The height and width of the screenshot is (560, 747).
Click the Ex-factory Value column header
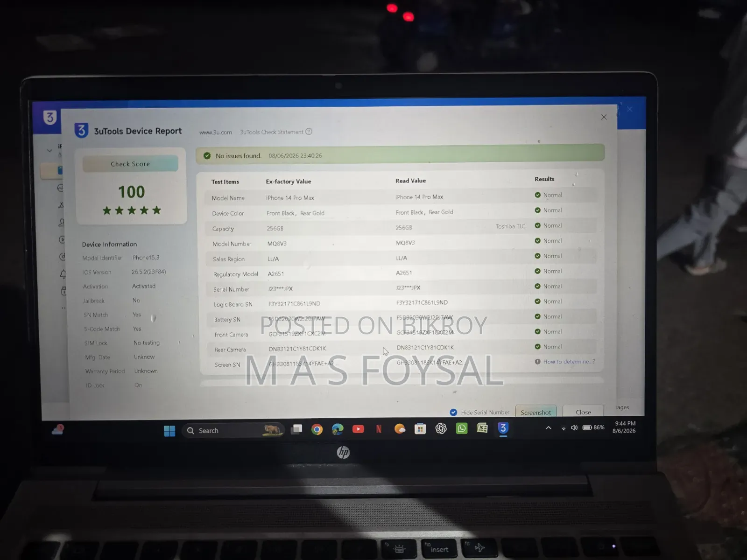coord(289,182)
